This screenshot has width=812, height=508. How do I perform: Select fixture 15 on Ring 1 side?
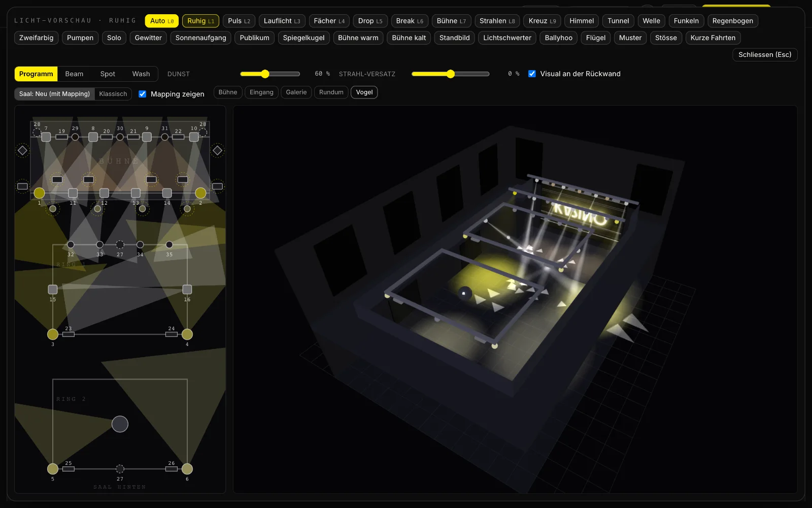[x=53, y=290]
